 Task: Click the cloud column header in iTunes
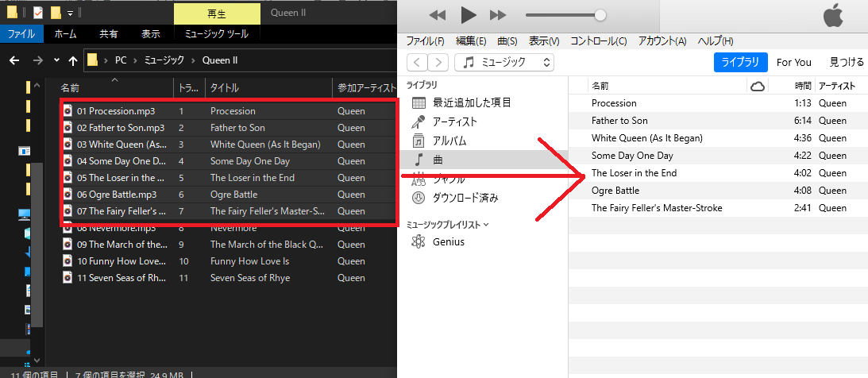(x=757, y=86)
